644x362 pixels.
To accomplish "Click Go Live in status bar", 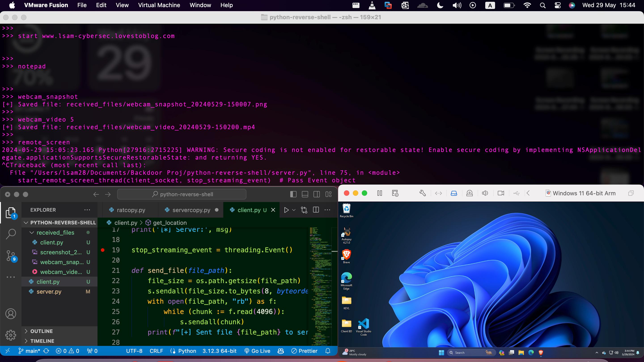I will click(x=258, y=351).
